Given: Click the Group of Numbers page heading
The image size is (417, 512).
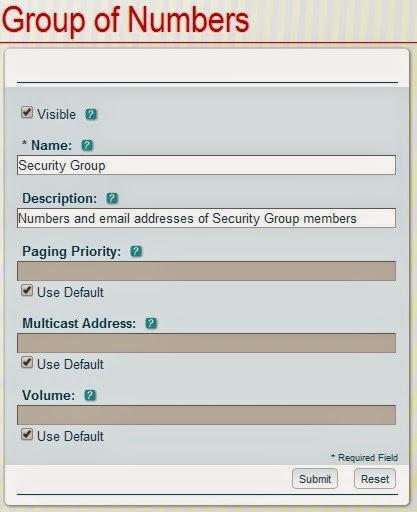Looking at the screenshot, I should click(x=125, y=21).
